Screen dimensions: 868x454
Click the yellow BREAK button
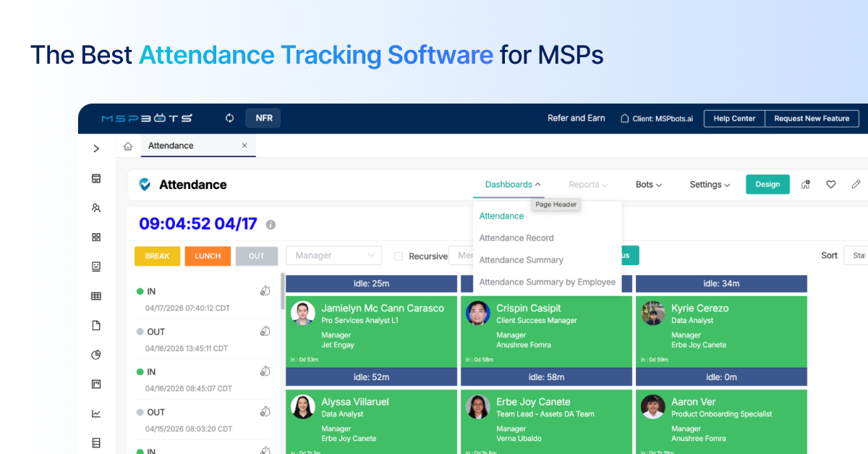pyautogui.click(x=157, y=256)
